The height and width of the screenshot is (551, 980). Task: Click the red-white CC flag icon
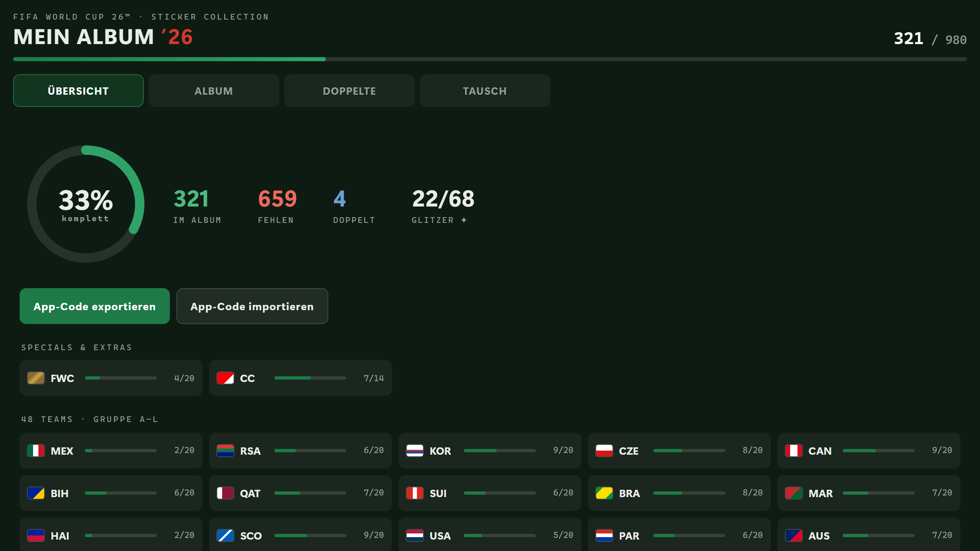coord(225,378)
